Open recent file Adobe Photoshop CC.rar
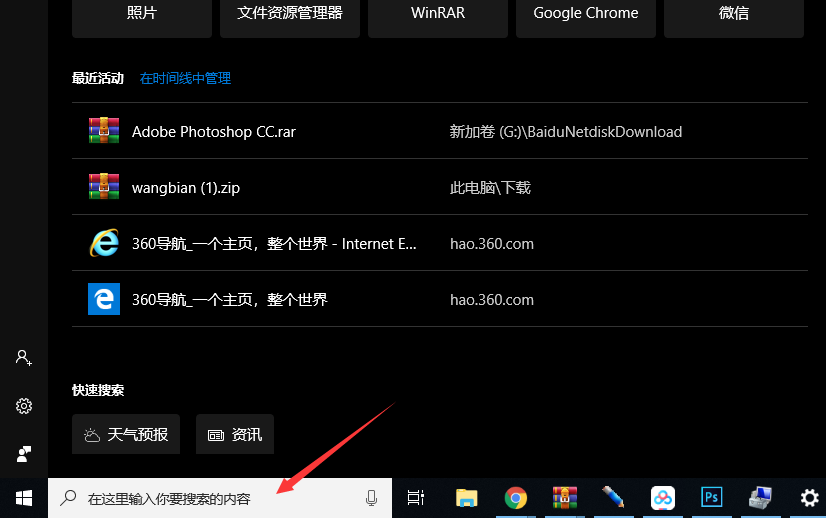 [214, 132]
